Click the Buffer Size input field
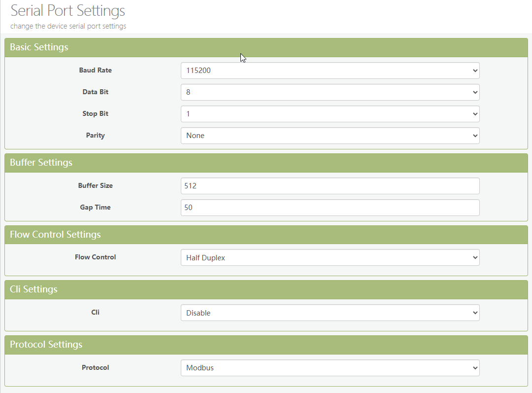 pyautogui.click(x=330, y=186)
